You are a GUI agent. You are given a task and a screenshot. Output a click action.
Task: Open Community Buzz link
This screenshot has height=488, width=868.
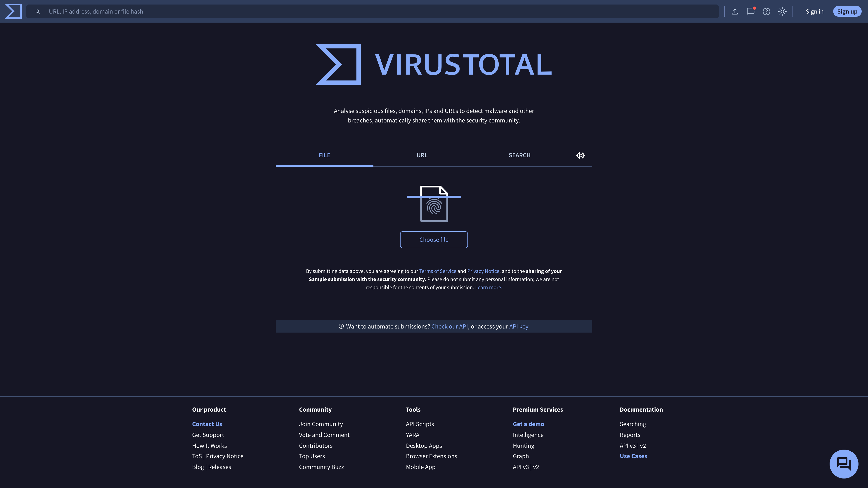tap(321, 467)
